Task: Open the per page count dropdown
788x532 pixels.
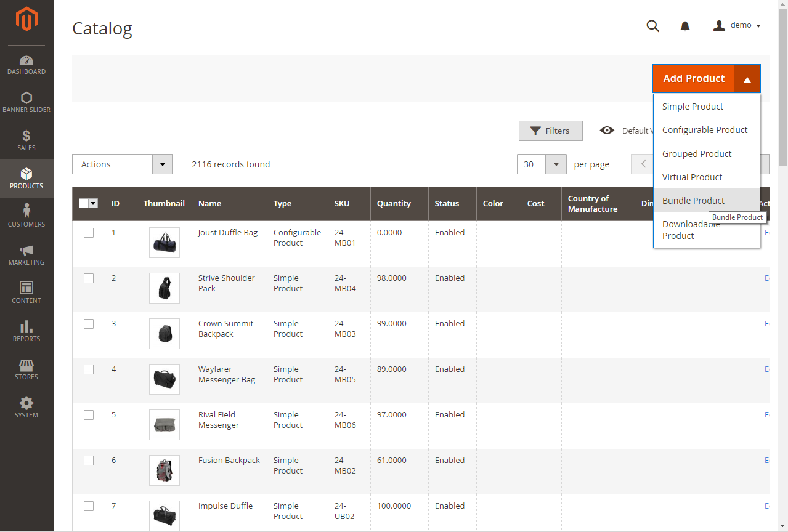Action: pos(556,164)
